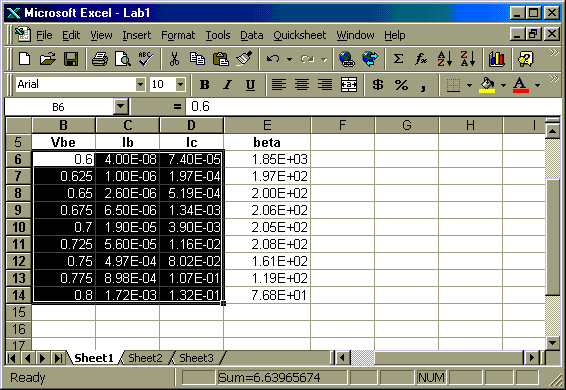
Task: Align text left
Action: pos(279,85)
